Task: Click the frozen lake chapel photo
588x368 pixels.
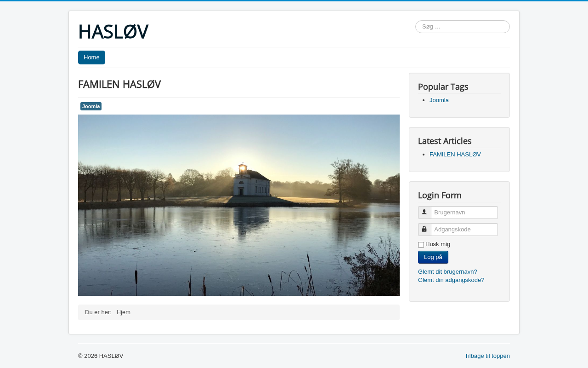Action: 239,205
